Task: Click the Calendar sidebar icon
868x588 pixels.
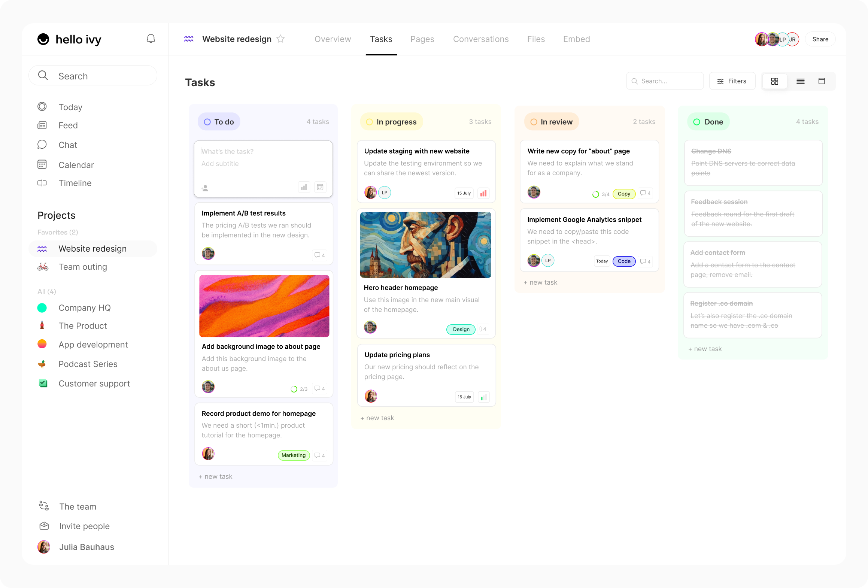Action: pyautogui.click(x=42, y=164)
